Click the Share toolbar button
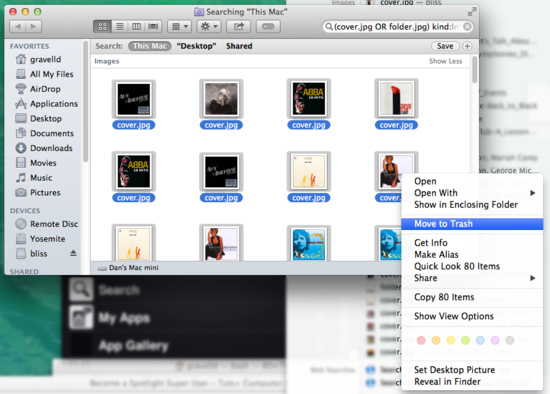 pyautogui.click(x=239, y=27)
